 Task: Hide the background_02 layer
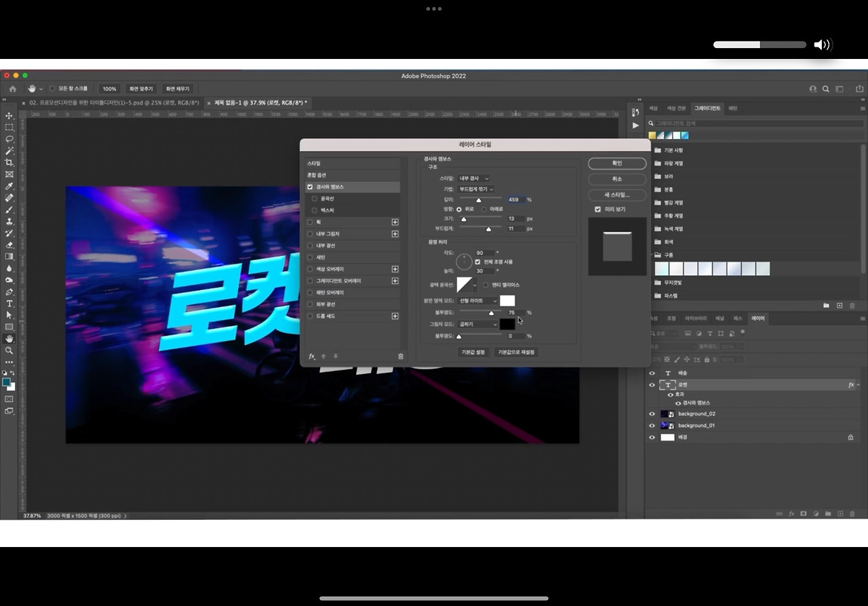coord(652,413)
